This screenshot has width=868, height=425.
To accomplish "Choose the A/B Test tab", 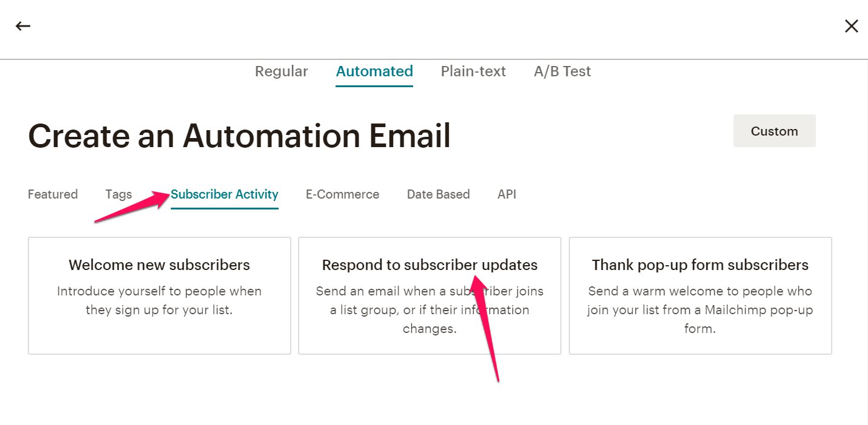I will 562,71.
